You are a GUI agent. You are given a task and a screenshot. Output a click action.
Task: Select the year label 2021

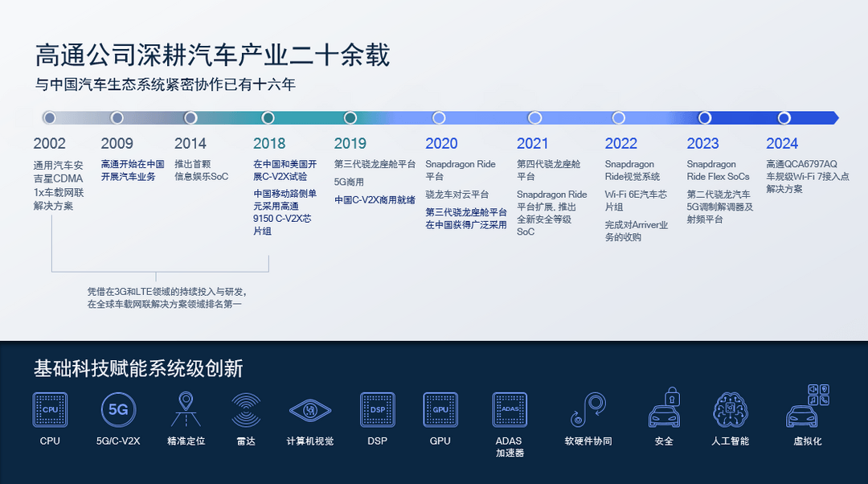[x=533, y=144]
